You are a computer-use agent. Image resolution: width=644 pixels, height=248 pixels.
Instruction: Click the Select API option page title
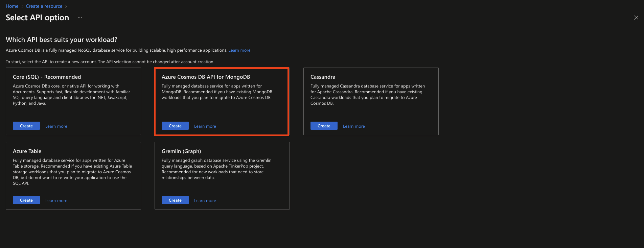pyautogui.click(x=37, y=18)
